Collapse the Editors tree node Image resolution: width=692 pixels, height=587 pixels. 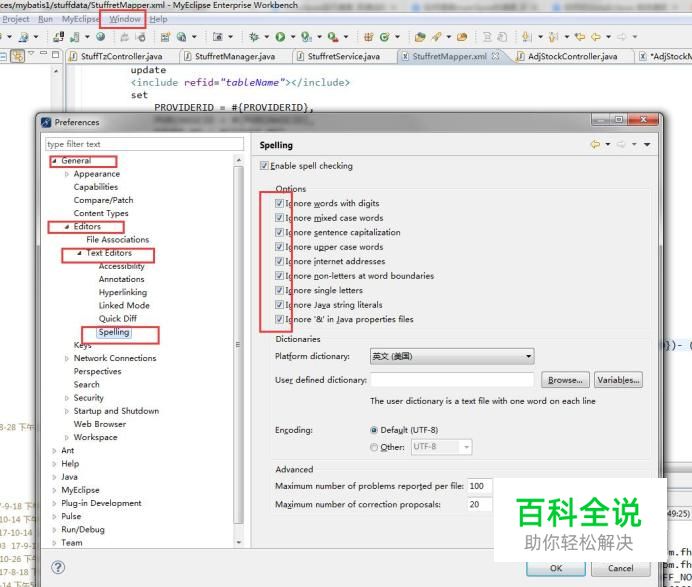pos(67,227)
